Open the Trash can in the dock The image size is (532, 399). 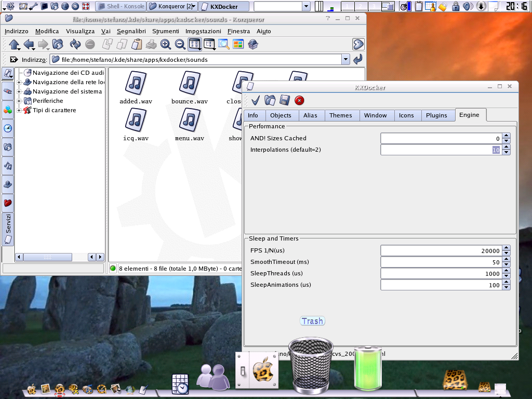(x=311, y=366)
